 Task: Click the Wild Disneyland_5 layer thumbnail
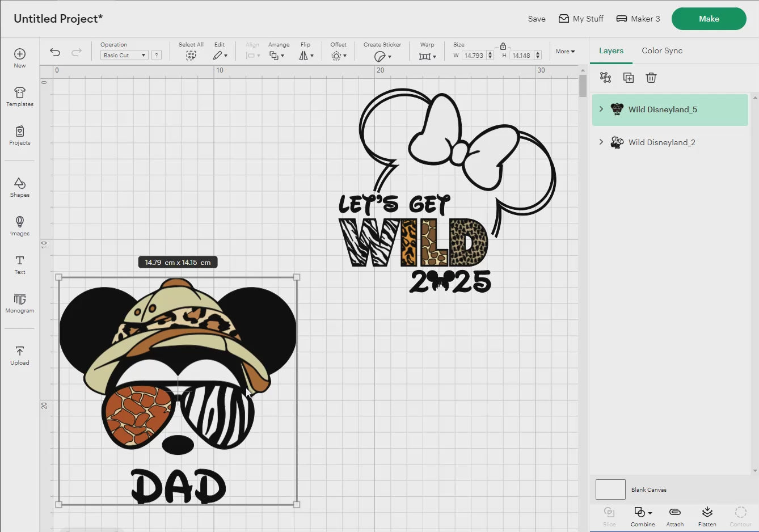[617, 109]
